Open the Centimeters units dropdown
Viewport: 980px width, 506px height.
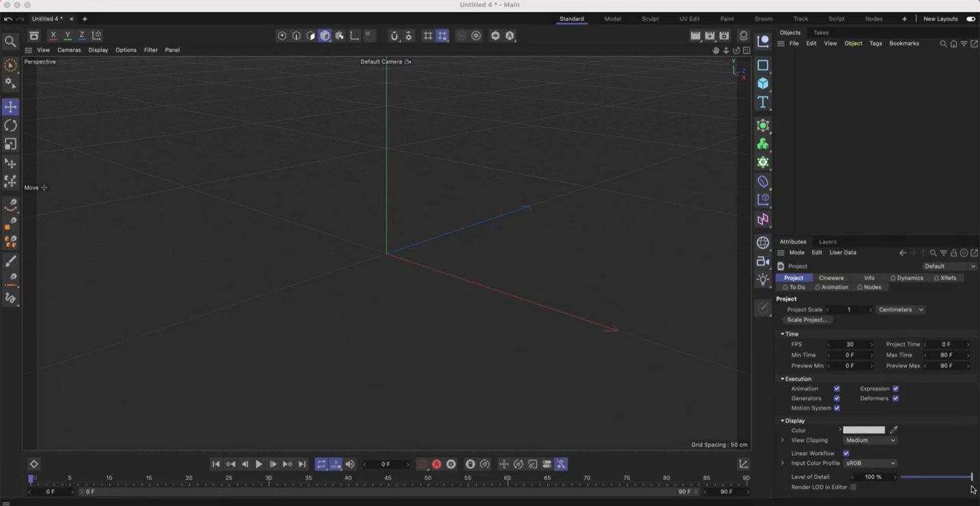click(x=901, y=309)
